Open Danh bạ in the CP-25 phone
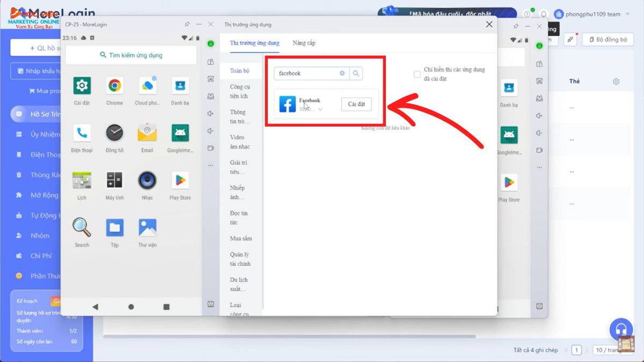644x362 pixels. pyautogui.click(x=180, y=86)
